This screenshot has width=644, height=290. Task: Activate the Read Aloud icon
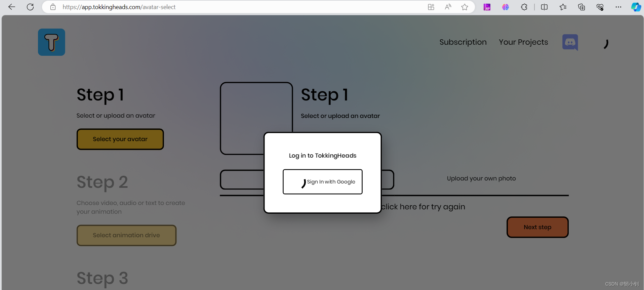click(448, 7)
